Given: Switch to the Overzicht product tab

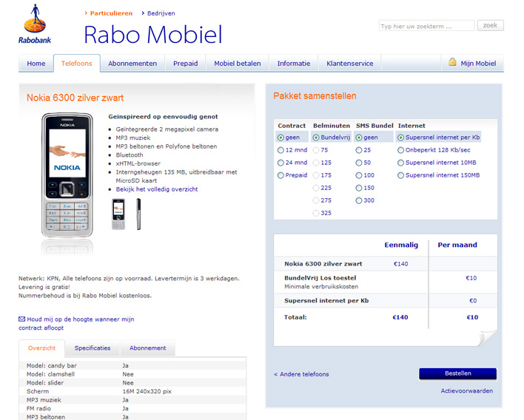Looking at the screenshot, I should (x=41, y=348).
